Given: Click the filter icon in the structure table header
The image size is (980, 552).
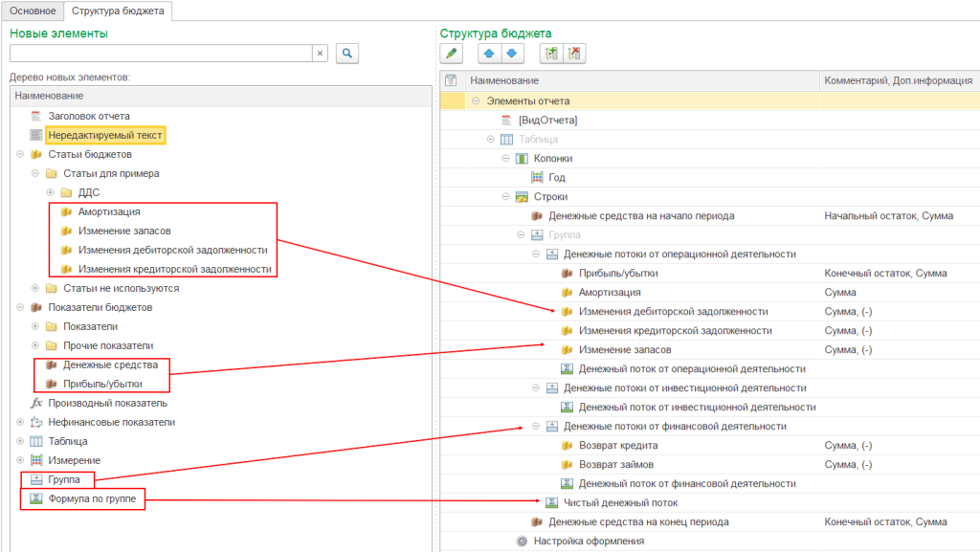Looking at the screenshot, I should pyautogui.click(x=451, y=80).
